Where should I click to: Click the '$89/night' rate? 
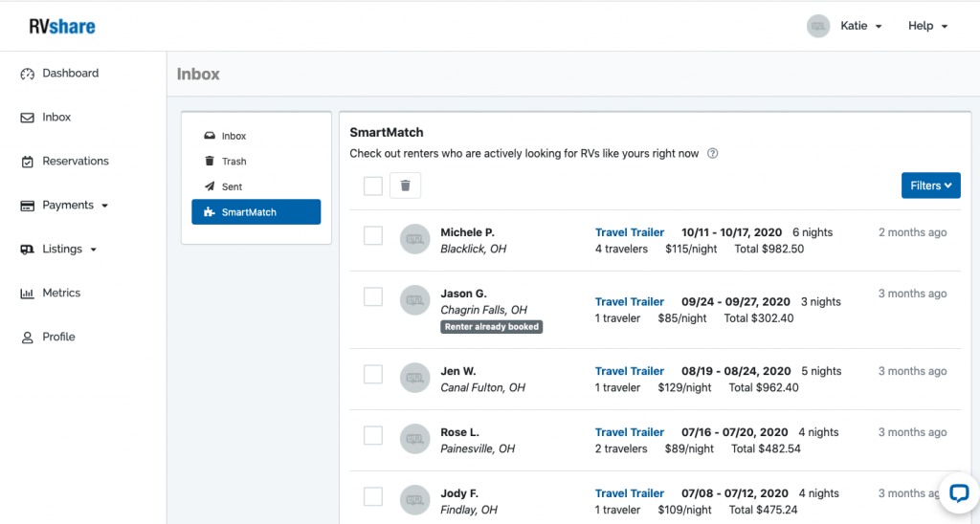(x=689, y=448)
